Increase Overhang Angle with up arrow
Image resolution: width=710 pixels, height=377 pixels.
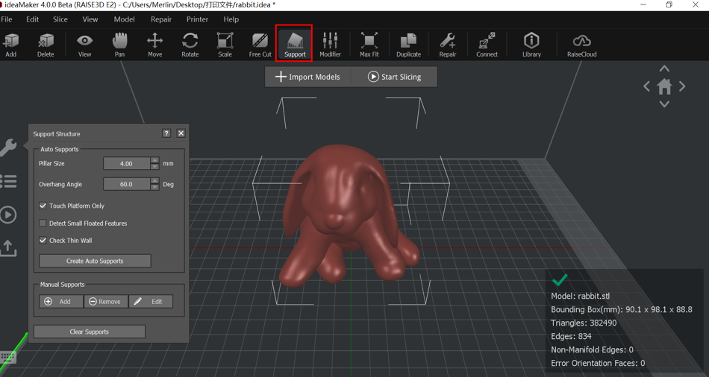click(155, 181)
